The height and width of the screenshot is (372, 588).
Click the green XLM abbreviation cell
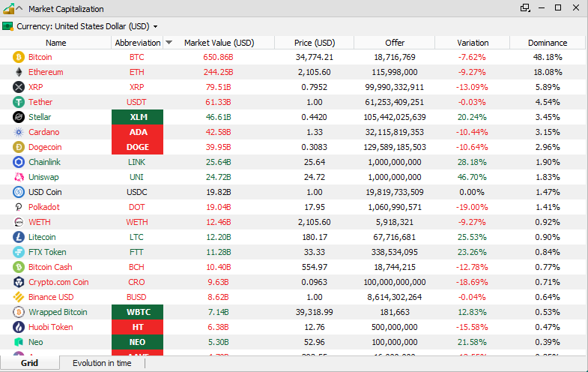pos(138,117)
